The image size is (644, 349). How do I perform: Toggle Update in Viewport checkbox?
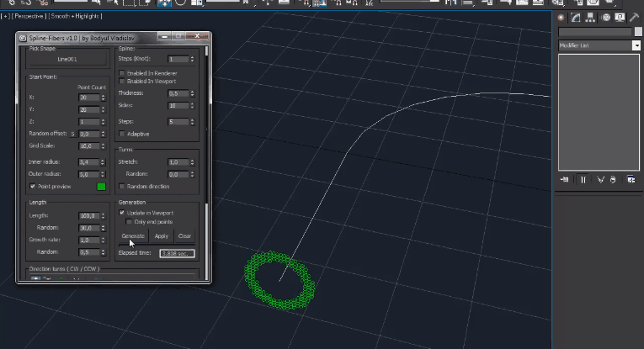[123, 213]
